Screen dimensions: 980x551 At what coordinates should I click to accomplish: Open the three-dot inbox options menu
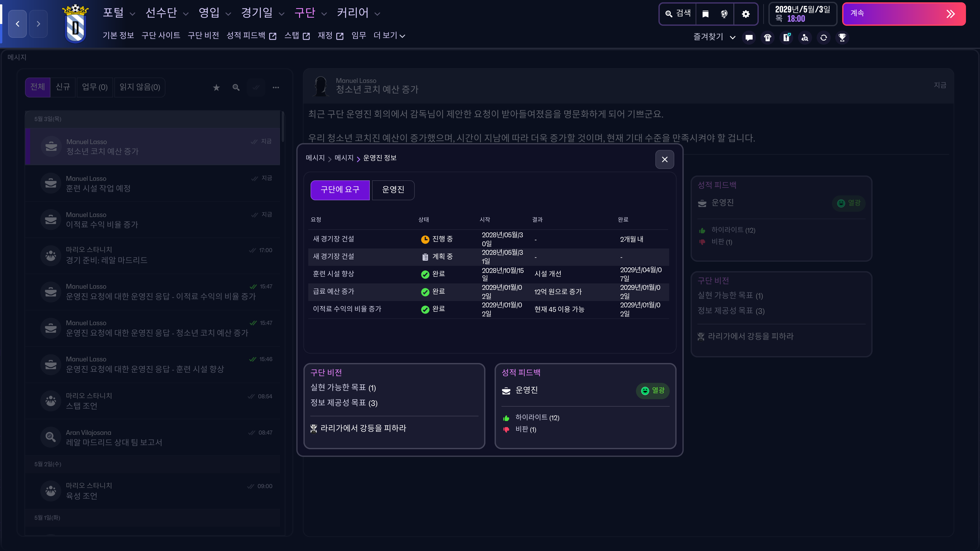(276, 87)
